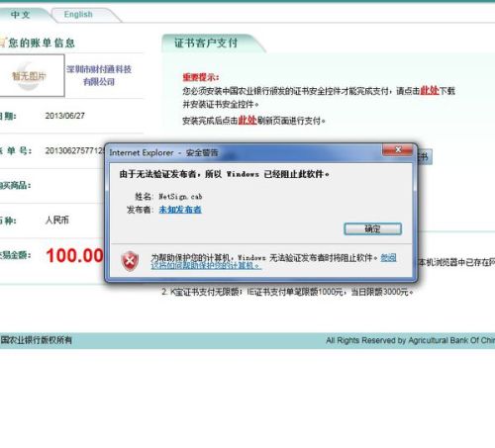Click the red shield warning icon
Screen dimensions: 495x448
(x=131, y=261)
